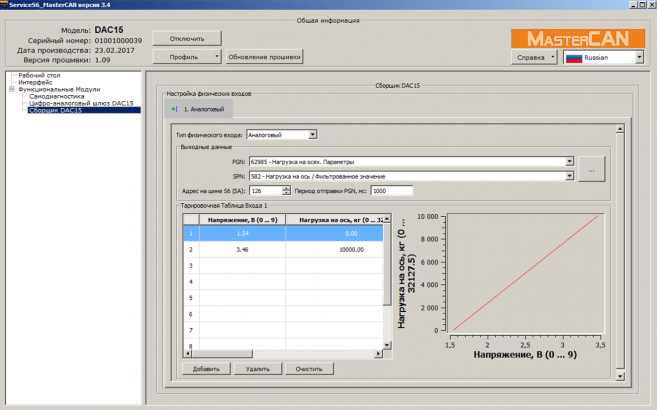657x410 pixels.
Task: Open the Справка dropdown button
Action: [x=534, y=57]
